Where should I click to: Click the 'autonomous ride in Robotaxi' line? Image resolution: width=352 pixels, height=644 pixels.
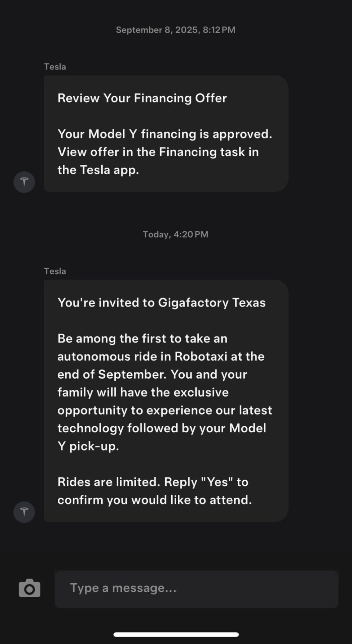pyautogui.click(x=161, y=356)
